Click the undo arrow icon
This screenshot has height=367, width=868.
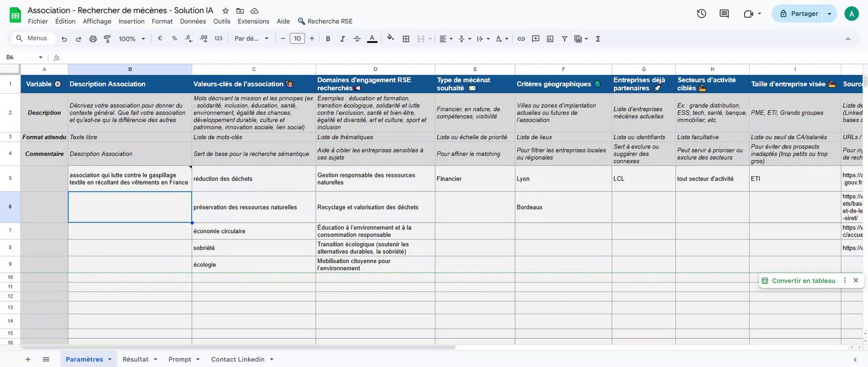coord(64,39)
